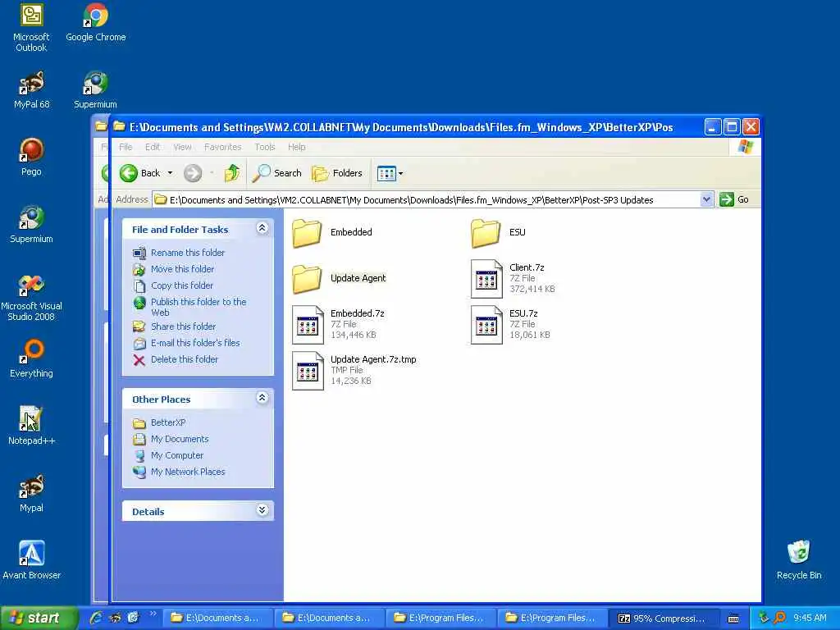
Task: Open the File menu
Action: [126, 147]
